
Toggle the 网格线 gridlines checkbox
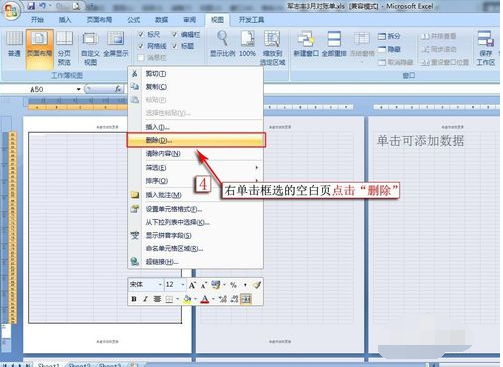click(x=141, y=46)
